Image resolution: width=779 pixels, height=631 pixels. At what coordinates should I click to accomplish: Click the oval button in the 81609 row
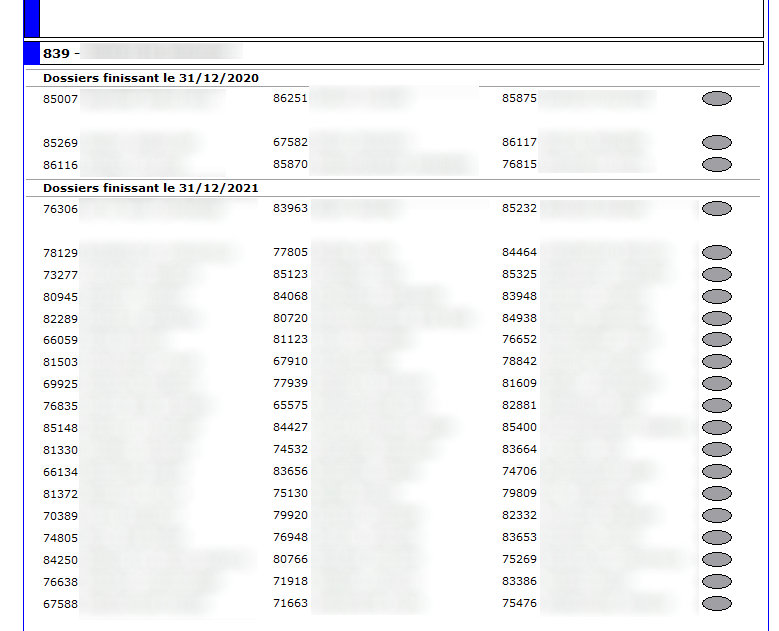[x=717, y=384]
